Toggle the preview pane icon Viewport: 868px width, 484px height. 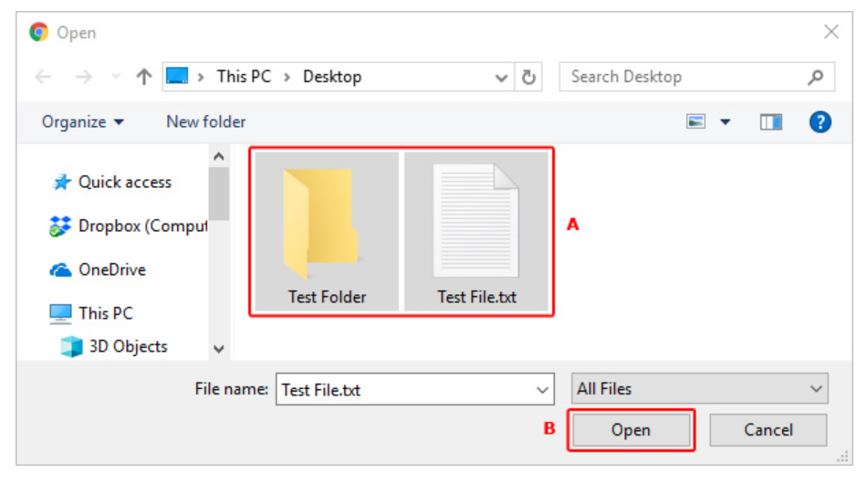coord(771,122)
